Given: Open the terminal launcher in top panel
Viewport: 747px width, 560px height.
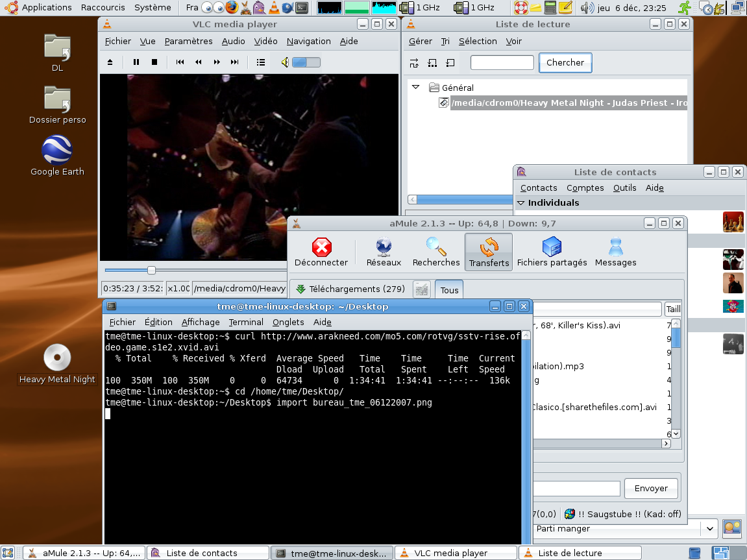Looking at the screenshot, I should (302, 7).
